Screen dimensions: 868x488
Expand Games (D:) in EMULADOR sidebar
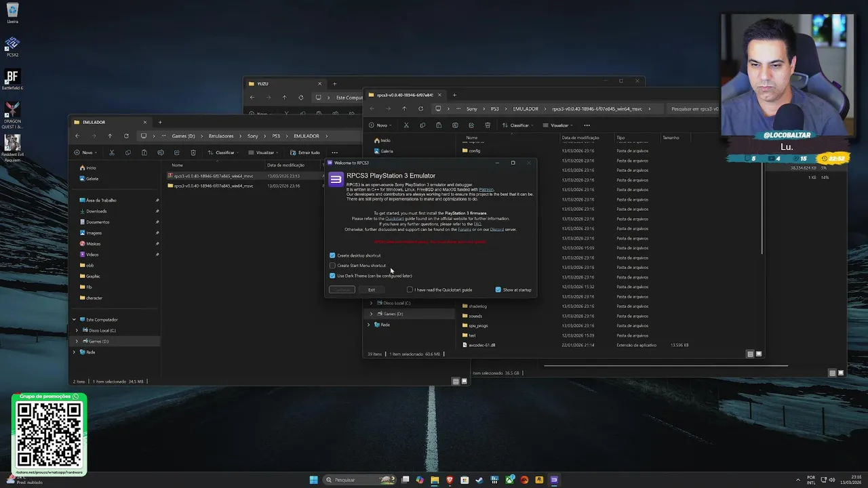click(x=77, y=342)
